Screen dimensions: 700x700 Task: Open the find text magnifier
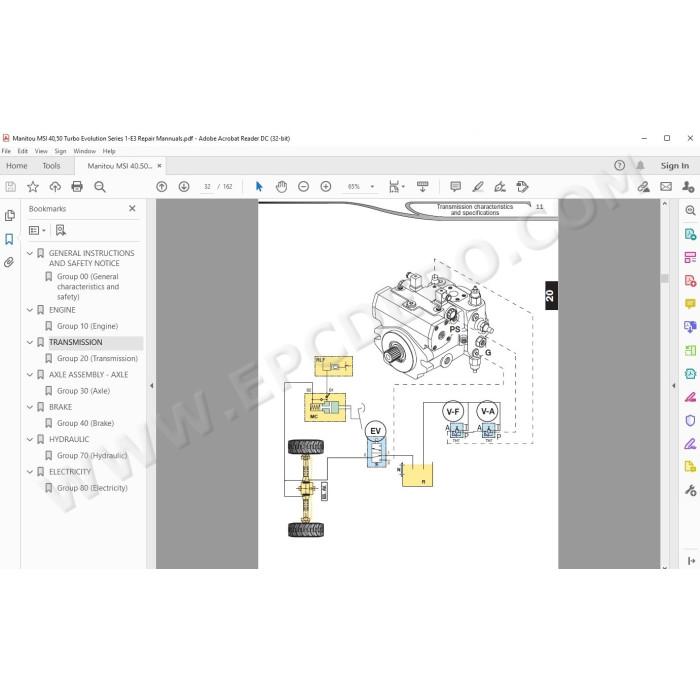[100, 187]
